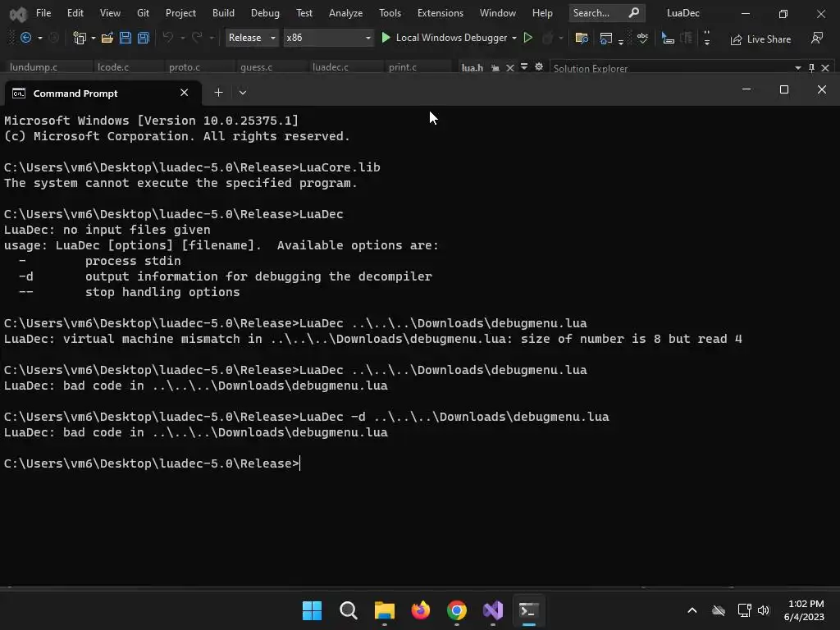This screenshot has height=630, width=840.
Task: Toggle auto-hide pin on Solution Explorer
Action: (811, 68)
